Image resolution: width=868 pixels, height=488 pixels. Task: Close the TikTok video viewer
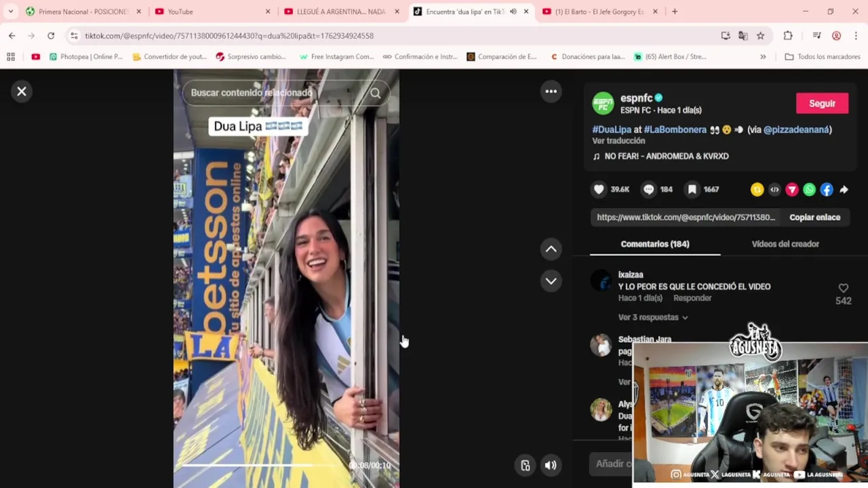pyautogui.click(x=22, y=91)
